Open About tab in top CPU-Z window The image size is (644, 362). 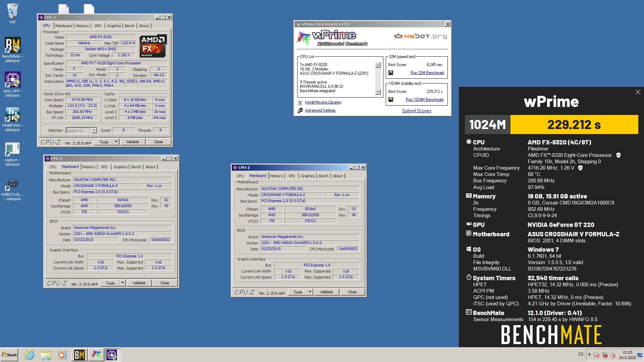[144, 26]
